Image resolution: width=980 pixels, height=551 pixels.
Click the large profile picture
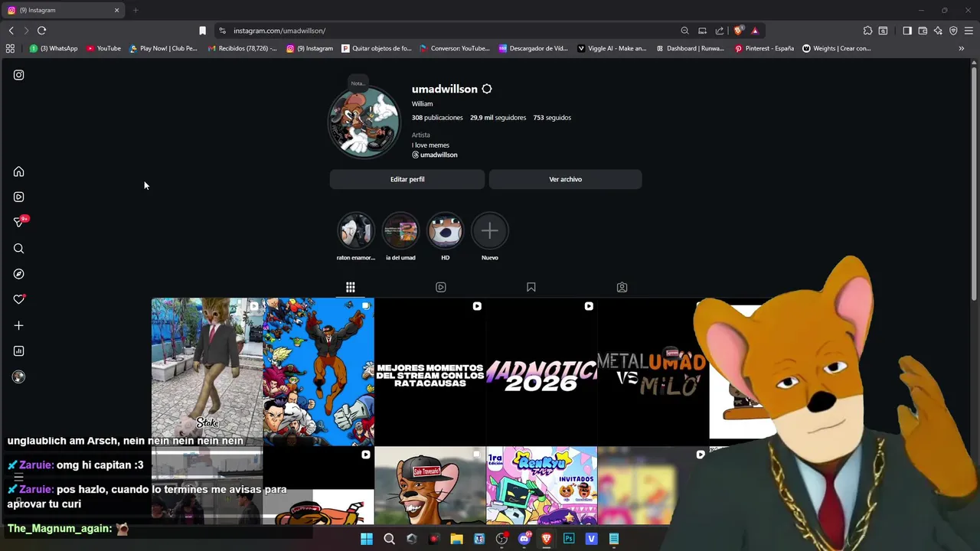coord(364,122)
